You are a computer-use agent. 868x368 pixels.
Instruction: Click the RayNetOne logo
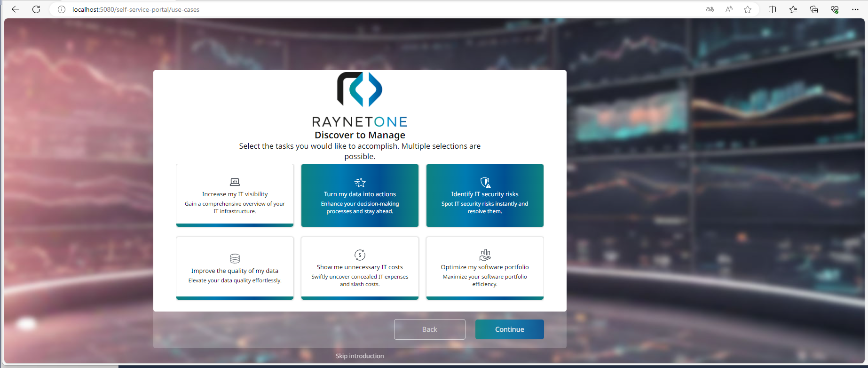[x=360, y=100]
